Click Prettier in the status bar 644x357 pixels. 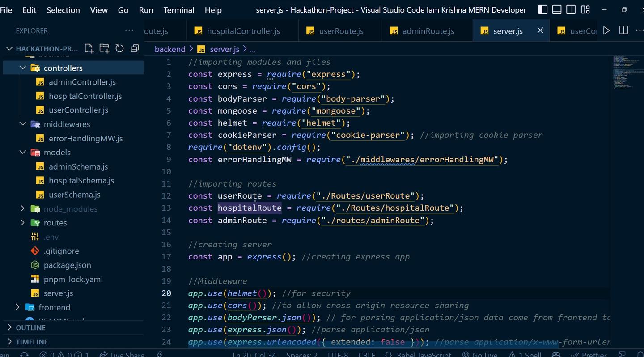coord(589,354)
